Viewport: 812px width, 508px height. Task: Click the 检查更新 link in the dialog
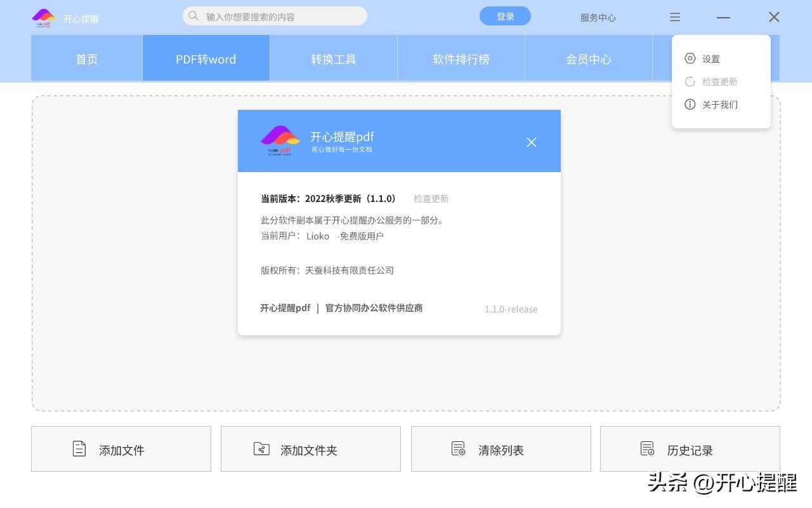coord(431,198)
